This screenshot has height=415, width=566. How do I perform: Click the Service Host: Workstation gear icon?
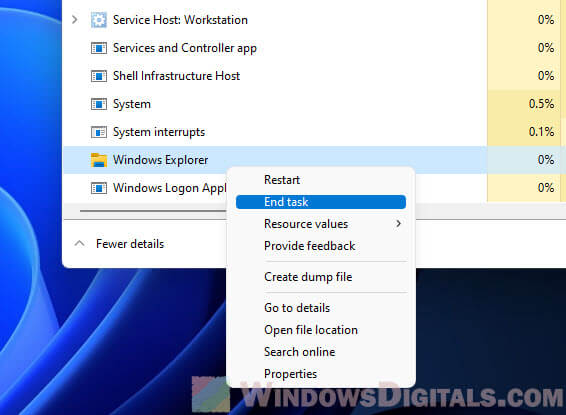[x=99, y=20]
